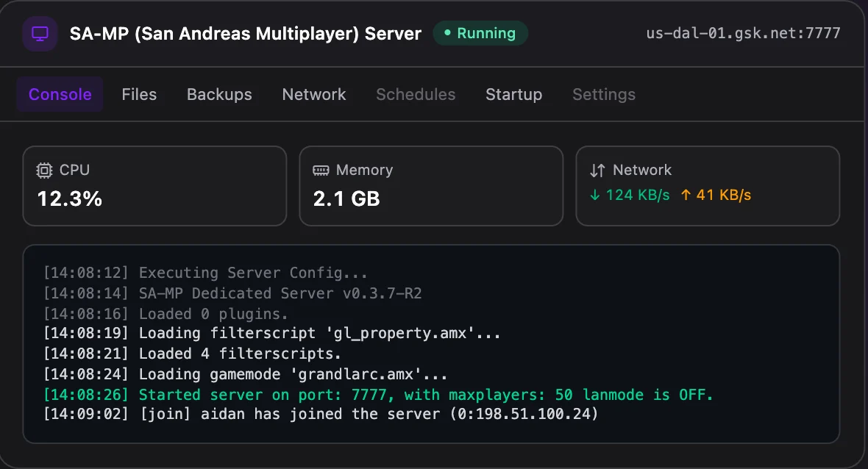Click the green 'Started server on port' line
This screenshot has width=868, height=469.
point(378,394)
